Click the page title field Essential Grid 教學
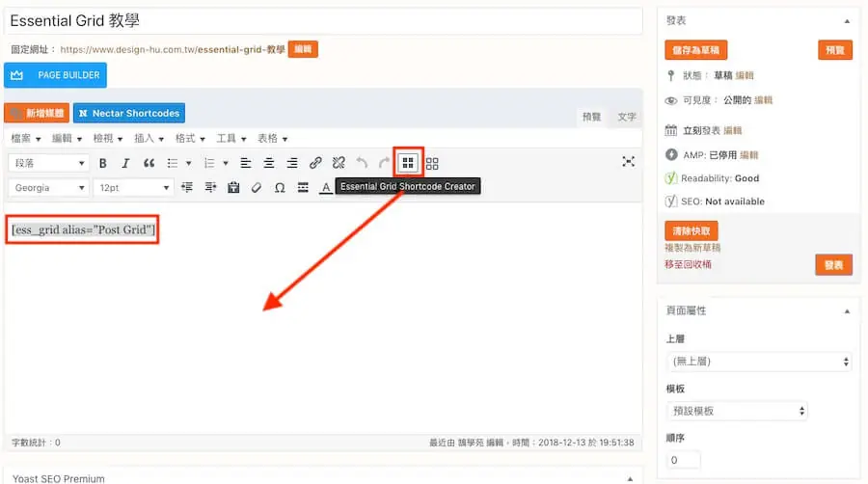Screen dimensions: 868x484 323,21
